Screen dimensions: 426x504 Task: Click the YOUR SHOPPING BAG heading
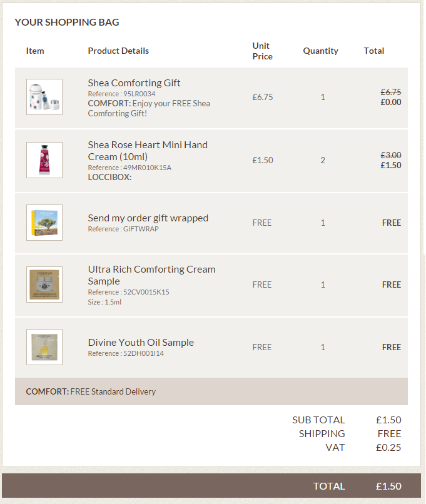click(67, 22)
